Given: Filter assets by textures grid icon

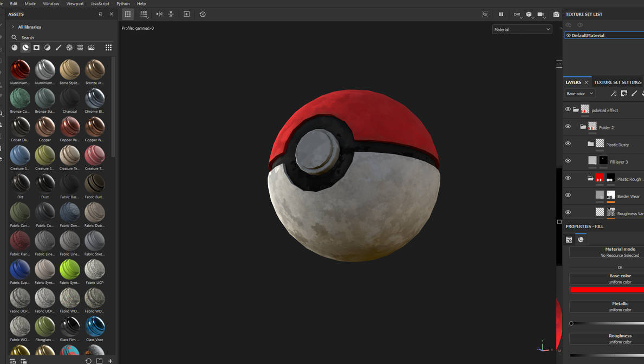Looking at the screenshot, I should coord(80,48).
